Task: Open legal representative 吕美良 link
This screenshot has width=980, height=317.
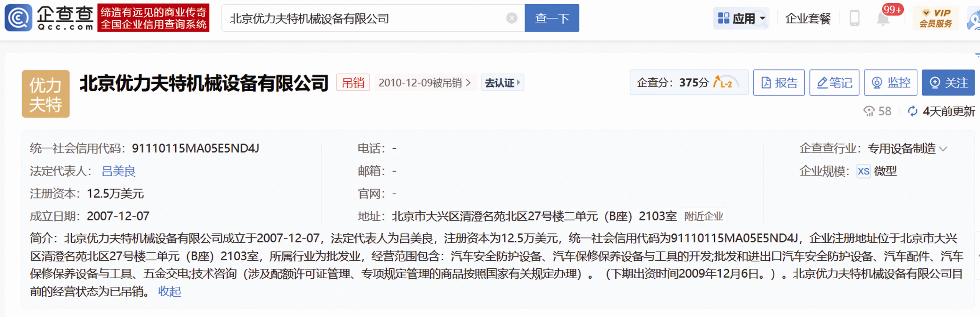Action: [118, 171]
